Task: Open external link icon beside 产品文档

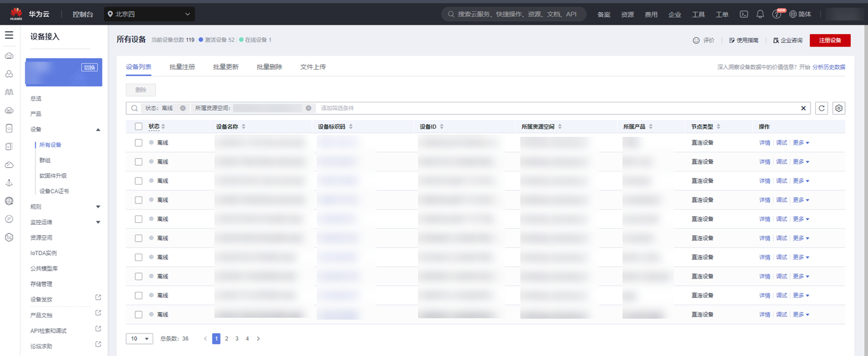Action: pyautogui.click(x=98, y=313)
